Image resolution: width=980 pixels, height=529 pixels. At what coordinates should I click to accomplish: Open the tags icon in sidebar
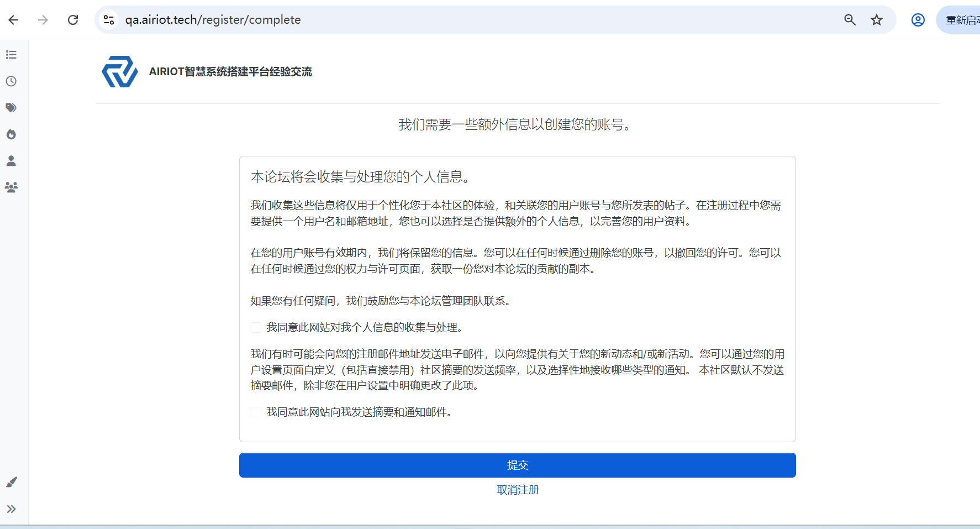pos(11,108)
